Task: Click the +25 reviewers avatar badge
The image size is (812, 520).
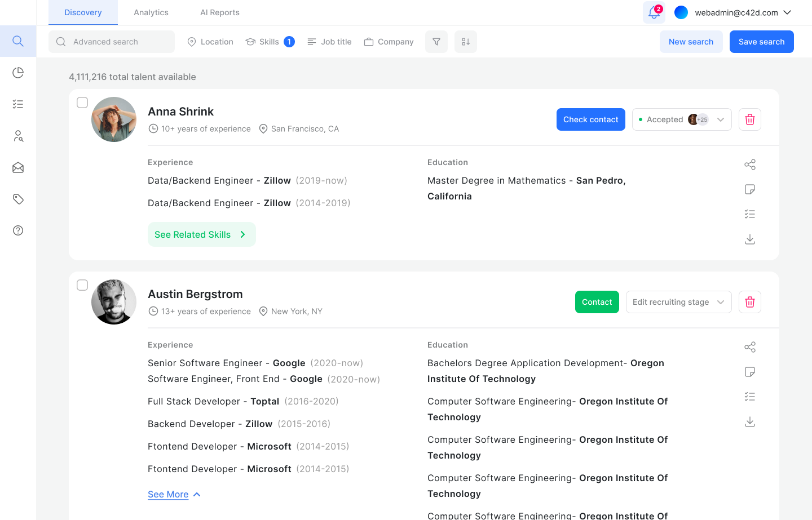Action: pyautogui.click(x=702, y=119)
